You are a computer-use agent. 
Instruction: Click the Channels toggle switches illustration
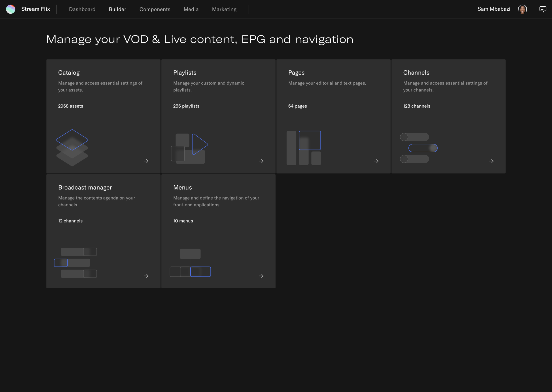(419, 148)
